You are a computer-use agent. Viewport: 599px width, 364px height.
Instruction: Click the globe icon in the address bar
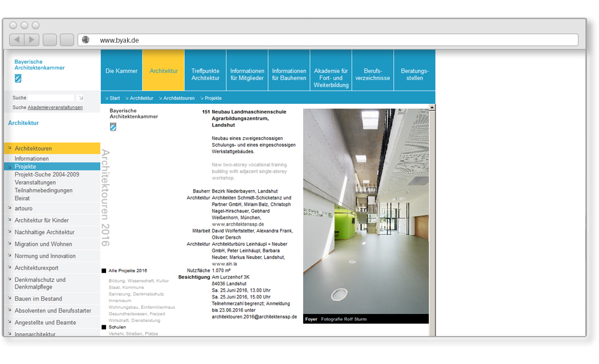pos(85,39)
